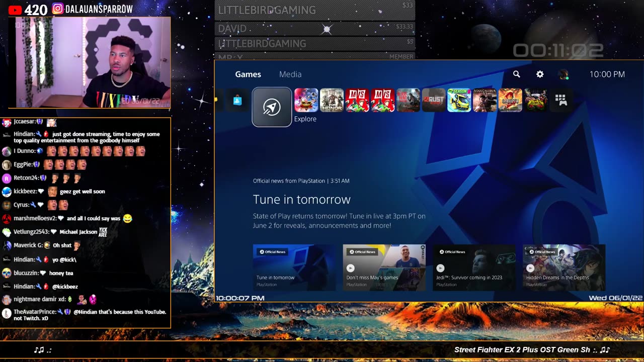Open the PlayStation Store icon
Viewport: 644px width, 362px height.
(x=237, y=101)
